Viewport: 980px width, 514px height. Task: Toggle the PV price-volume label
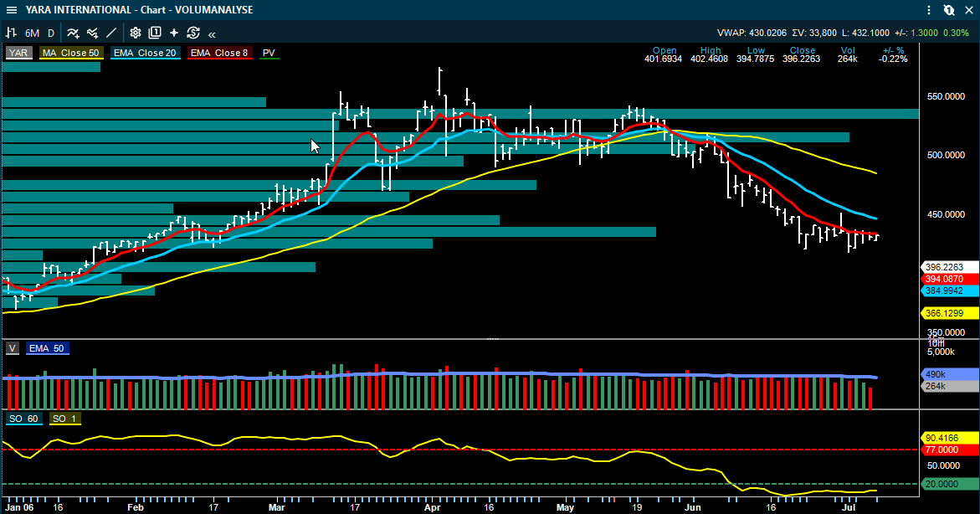coord(269,53)
